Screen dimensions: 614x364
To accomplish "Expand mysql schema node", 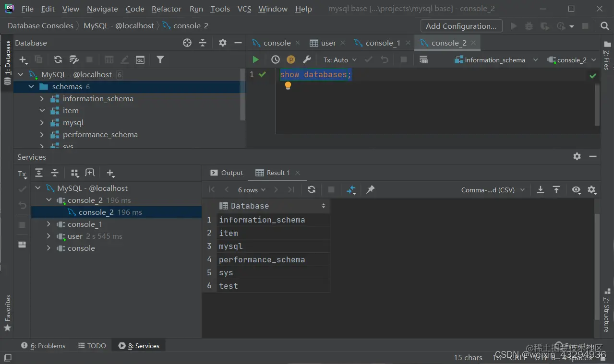I will point(42,122).
